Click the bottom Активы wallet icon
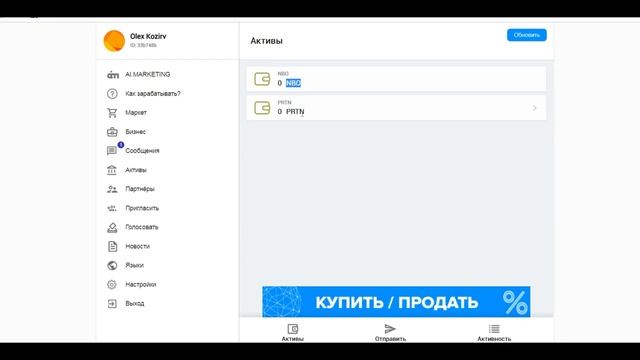 tap(293, 329)
